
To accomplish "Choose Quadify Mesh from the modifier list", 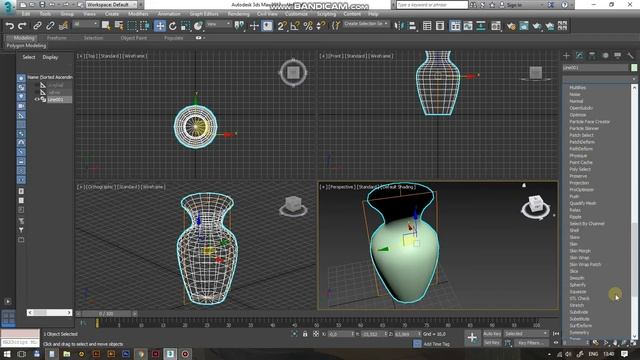I will 583,203.
